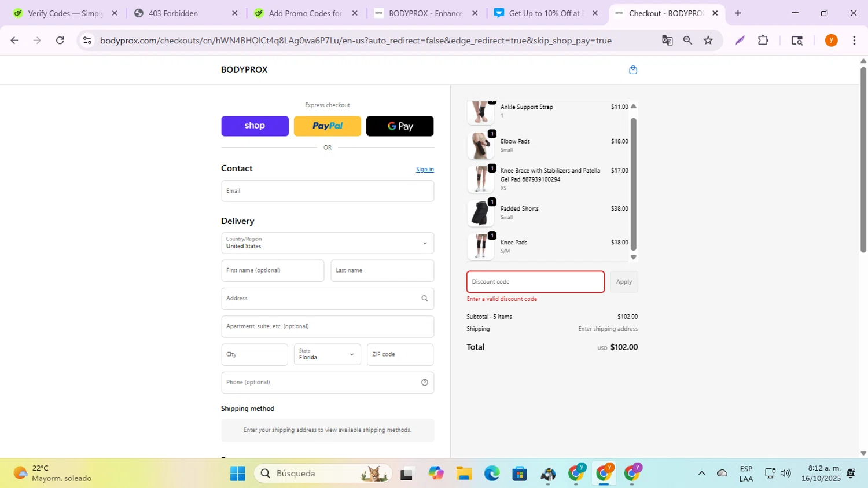
Task: Switch to the Get Up to 10% Off tab
Action: (x=546, y=13)
